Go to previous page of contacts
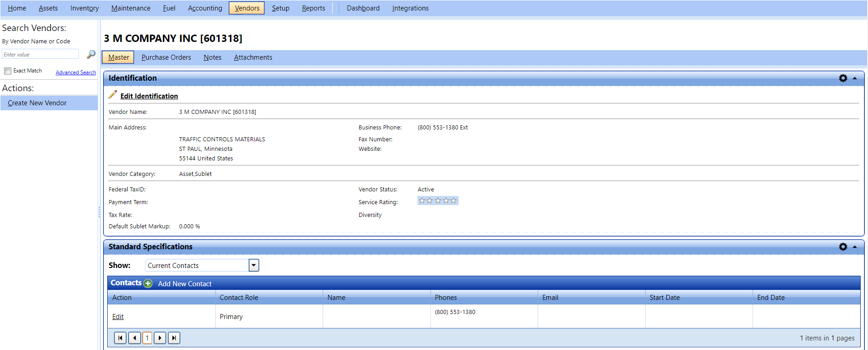The width and height of the screenshot is (868, 350). coord(135,338)
